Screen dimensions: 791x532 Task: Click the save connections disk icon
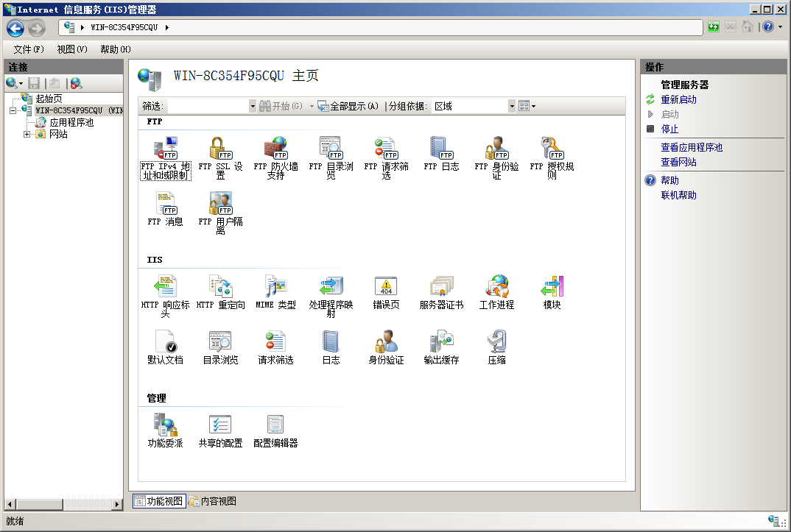click(x=34, y=83)
